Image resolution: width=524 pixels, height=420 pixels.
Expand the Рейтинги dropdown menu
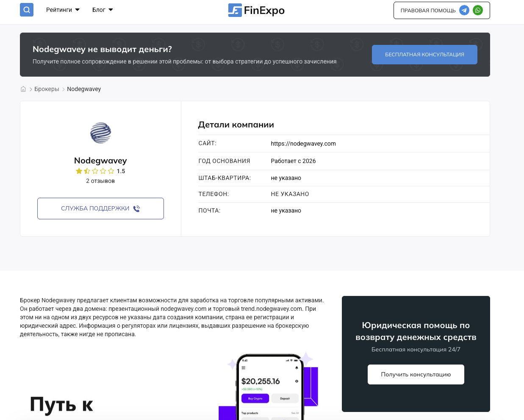click(x=63, y=10)
